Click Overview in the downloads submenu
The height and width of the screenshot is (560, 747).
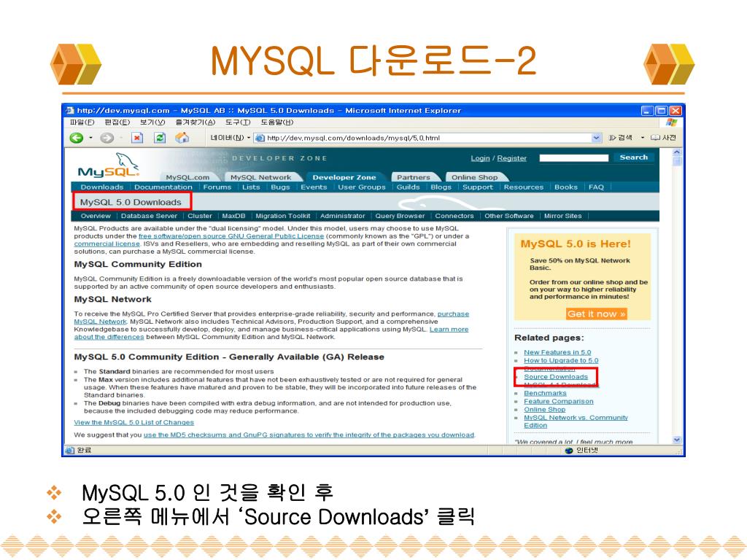tap(96, 216)
